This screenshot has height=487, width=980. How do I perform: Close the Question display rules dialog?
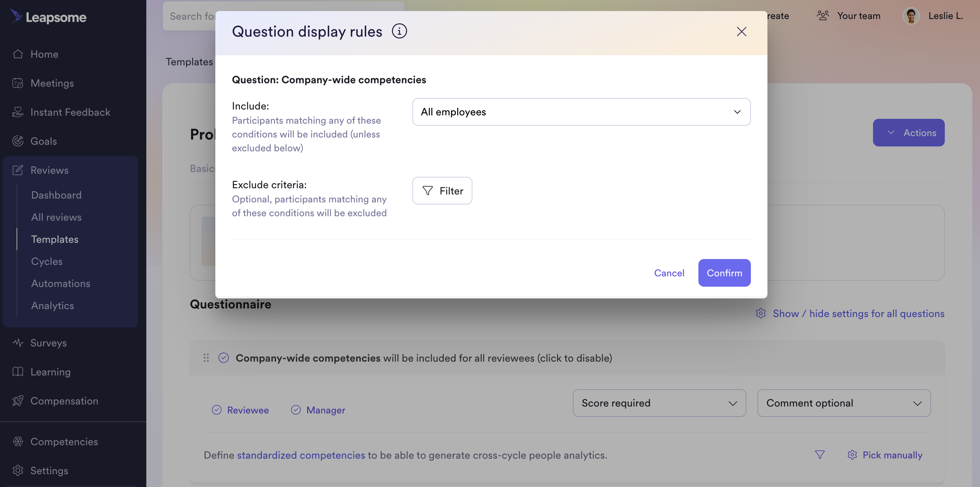[x=742, y=32]
